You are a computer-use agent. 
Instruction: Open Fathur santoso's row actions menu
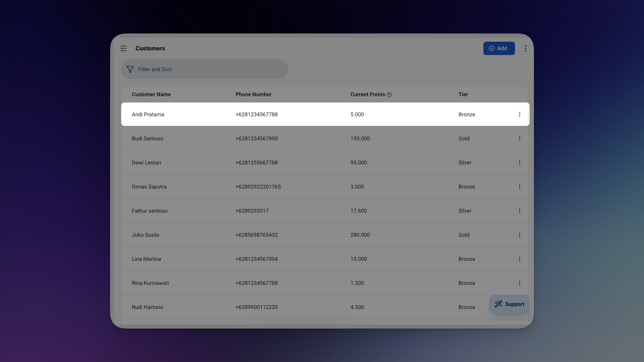point(520,211)
